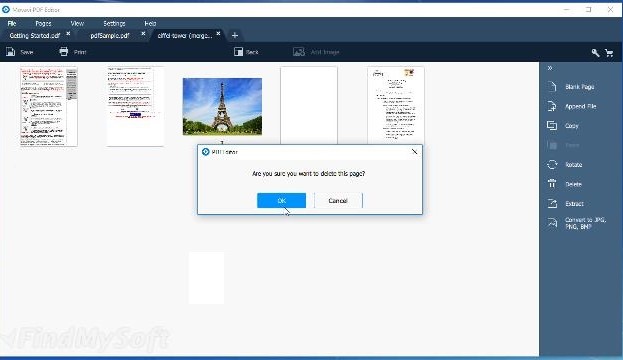
Task: Click the Print printer icon
Action: [64, 52]
